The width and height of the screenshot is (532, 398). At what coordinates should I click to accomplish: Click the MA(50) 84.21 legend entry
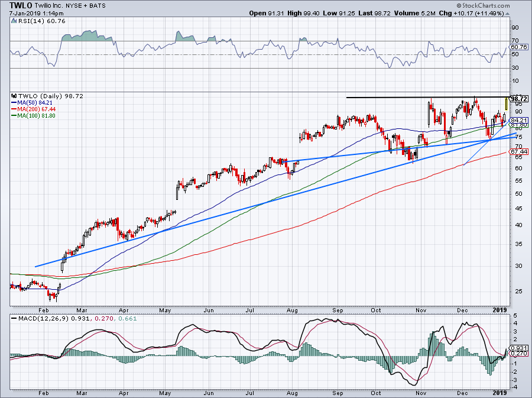click(36, 103)
